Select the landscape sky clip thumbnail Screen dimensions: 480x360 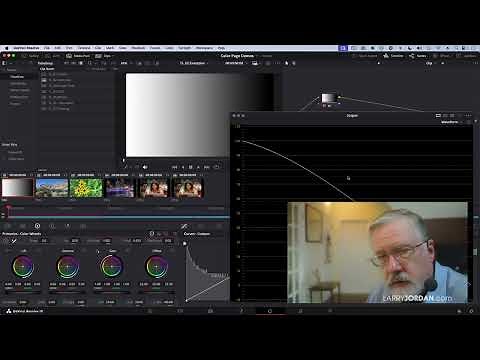52,188
